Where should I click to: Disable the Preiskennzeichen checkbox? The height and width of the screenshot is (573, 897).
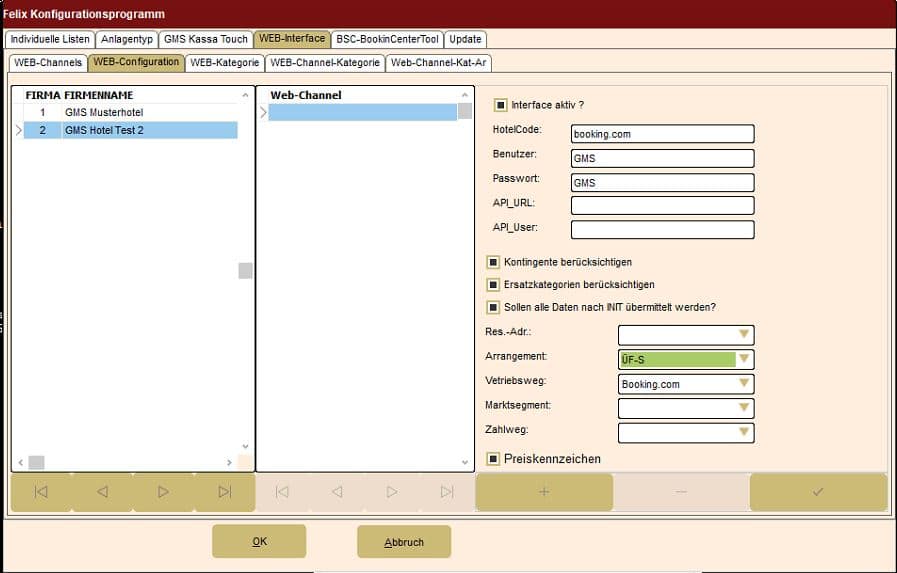tap(493, 458)
